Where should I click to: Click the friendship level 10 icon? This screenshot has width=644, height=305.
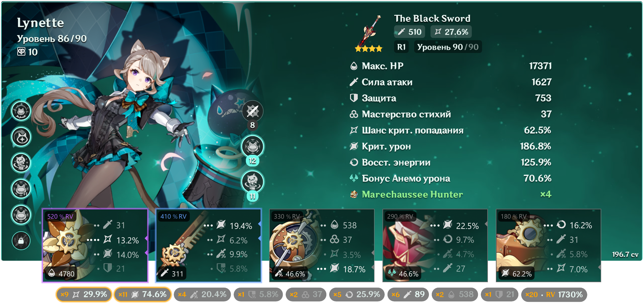(x=21, y=52)
